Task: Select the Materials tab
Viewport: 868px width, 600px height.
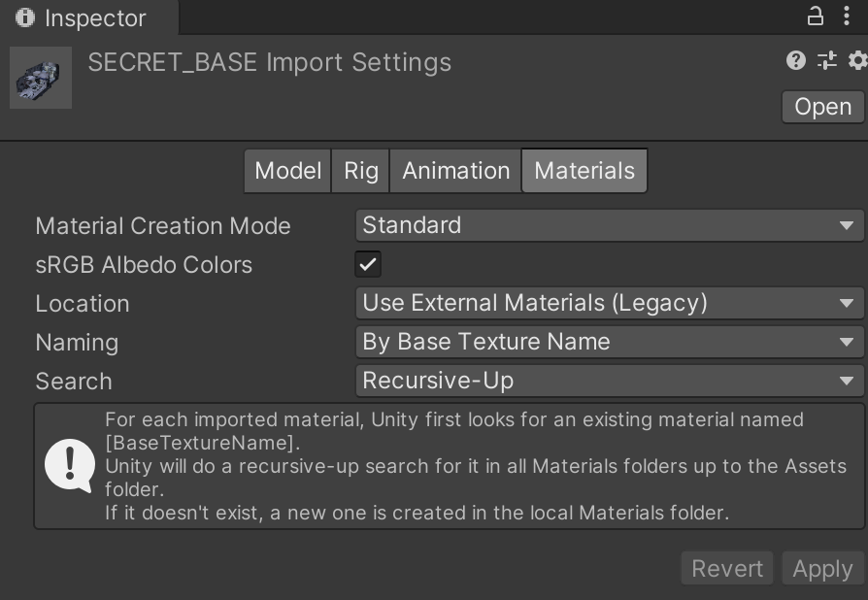Action: 584,171
